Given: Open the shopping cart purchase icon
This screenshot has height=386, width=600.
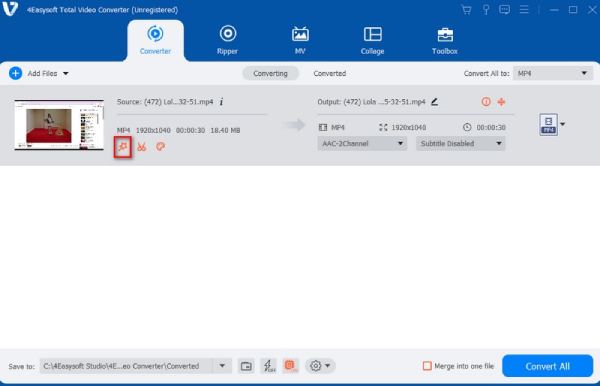Looking at the screenshot, I should point(466,10).
